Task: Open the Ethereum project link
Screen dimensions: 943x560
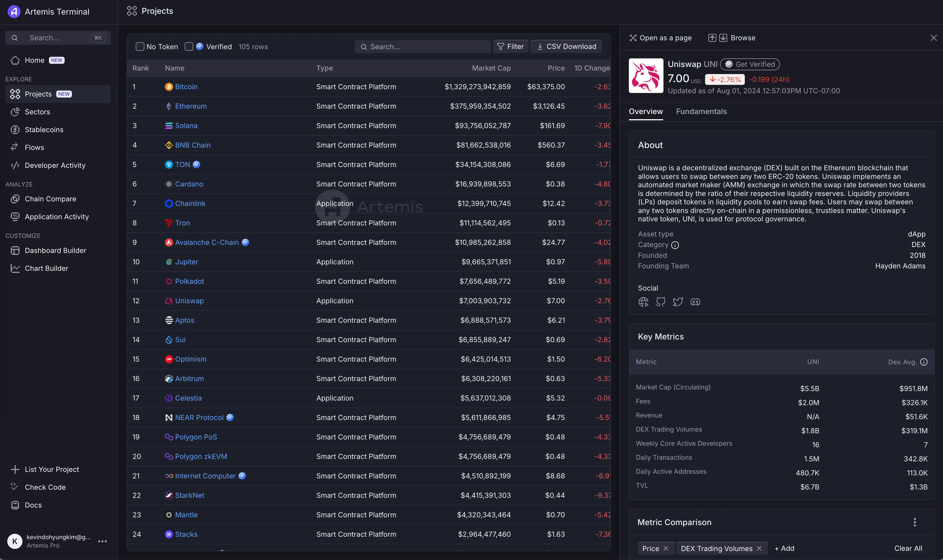Action: click(191, 106)
